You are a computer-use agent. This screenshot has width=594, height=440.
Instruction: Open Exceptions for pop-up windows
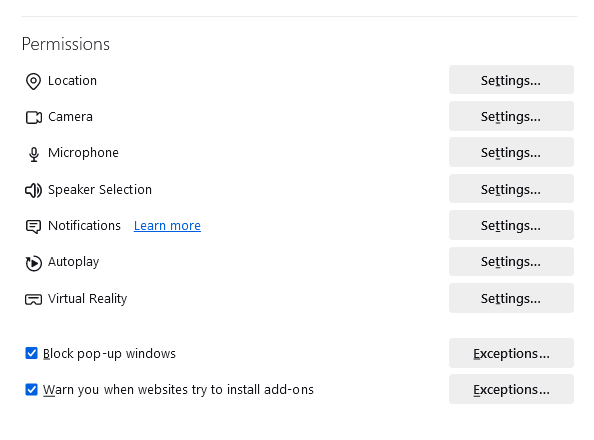511,353
